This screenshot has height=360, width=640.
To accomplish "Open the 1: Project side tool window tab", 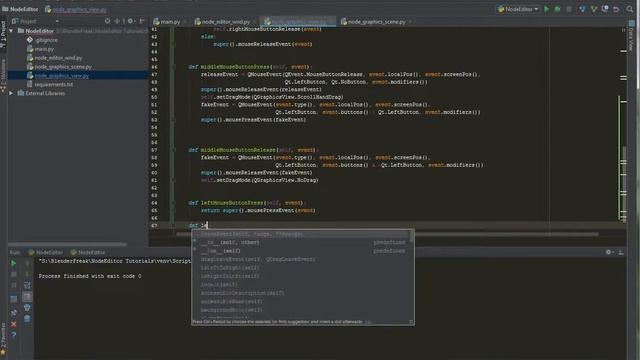I will point(3,33).
